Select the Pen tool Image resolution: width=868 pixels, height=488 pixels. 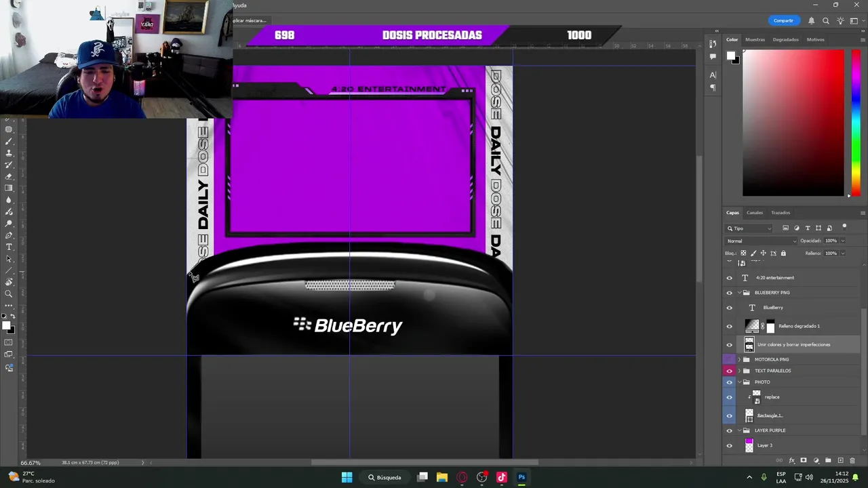click(9, 235)
